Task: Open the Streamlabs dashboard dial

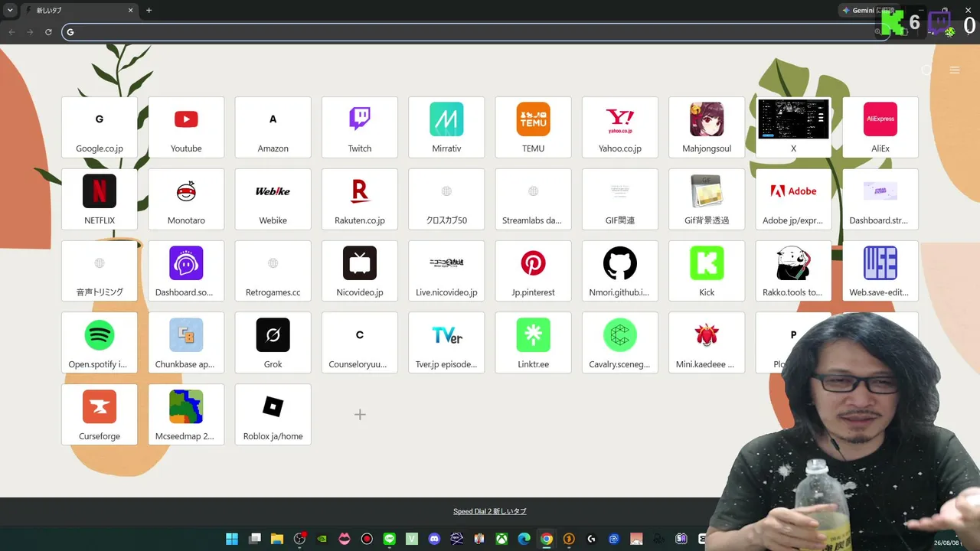Action: [x=534, y=199]
